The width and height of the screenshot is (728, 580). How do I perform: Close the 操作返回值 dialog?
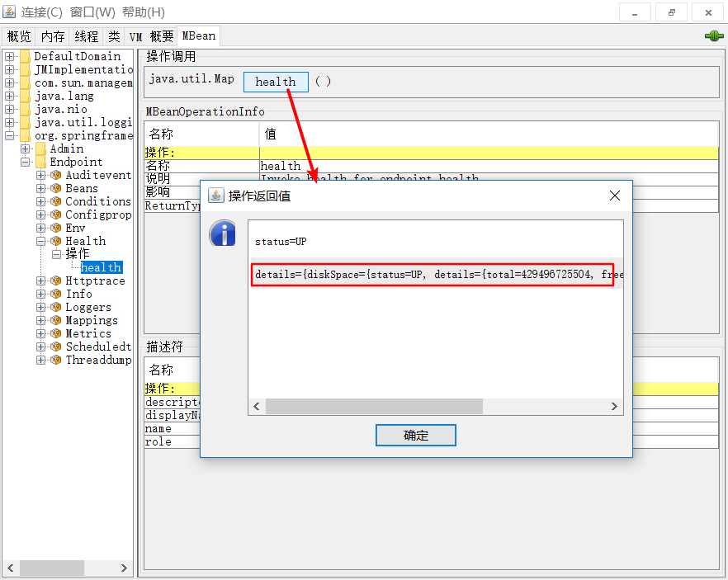click(x=614, y=196)
